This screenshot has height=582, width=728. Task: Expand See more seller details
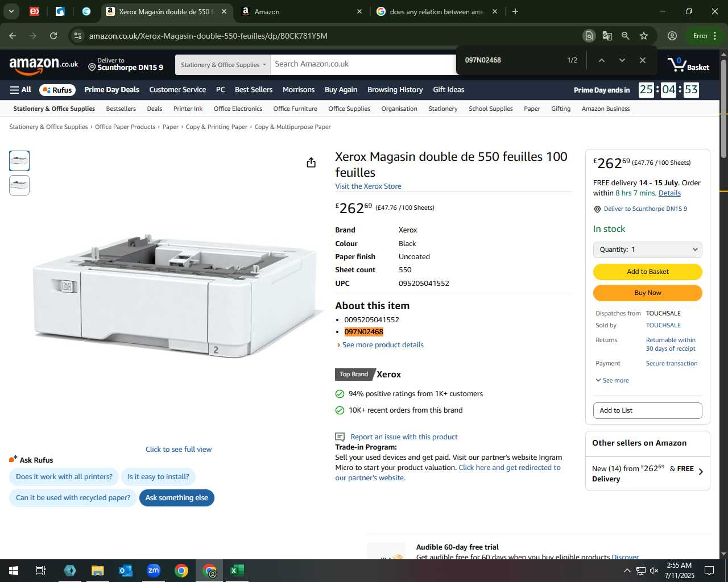[612, 380]
